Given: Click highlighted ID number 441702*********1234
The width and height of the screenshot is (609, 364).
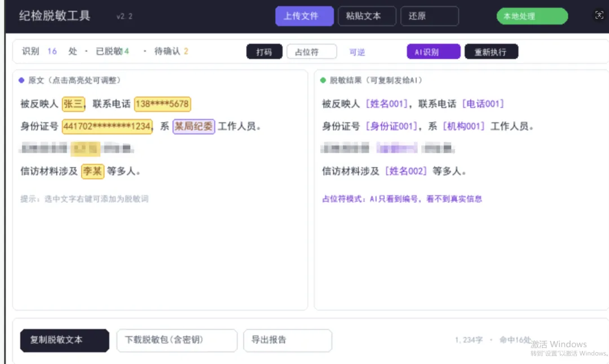Looking at the screenshot, I should coord(107,127).
